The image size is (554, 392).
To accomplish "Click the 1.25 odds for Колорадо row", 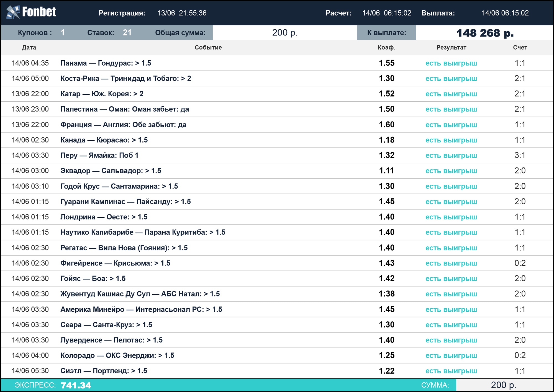I will [x=386, y=355].
